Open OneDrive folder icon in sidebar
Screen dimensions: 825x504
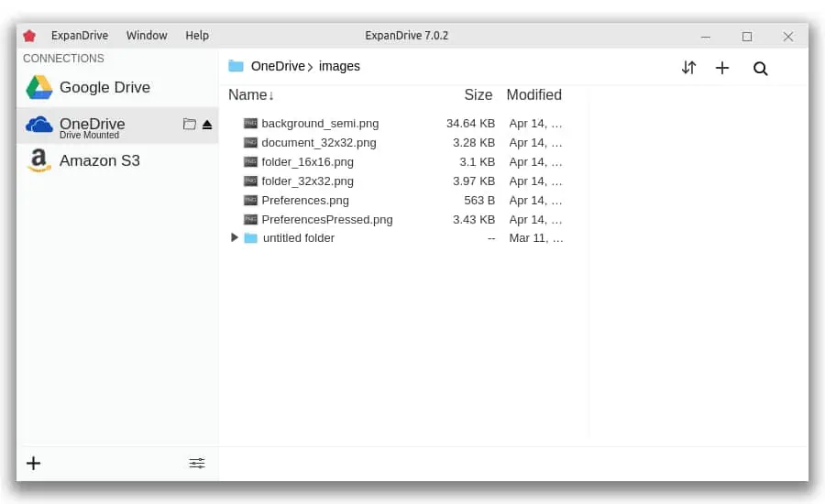[190, 124]
